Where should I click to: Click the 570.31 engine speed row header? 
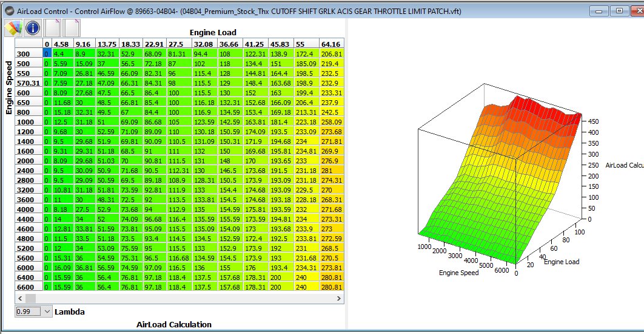point(29,83)
